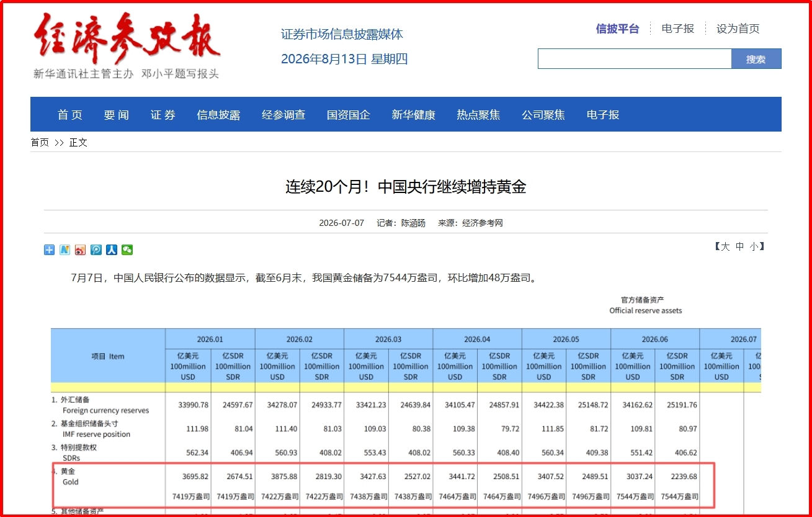The width and height of the screenshot is (812, 517).
Task: Click SDRs value 562.34
Action: (x=196, y=453)
